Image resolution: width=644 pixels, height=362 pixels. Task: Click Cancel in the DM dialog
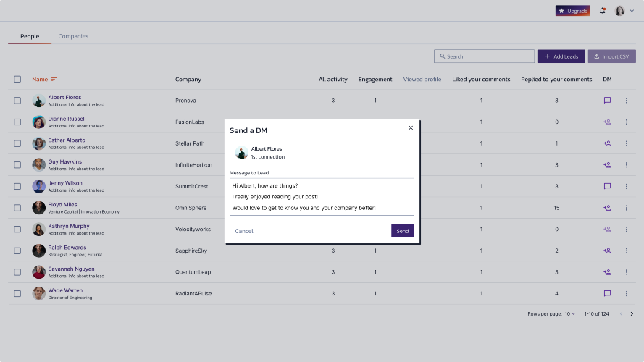tap(244, 231)
